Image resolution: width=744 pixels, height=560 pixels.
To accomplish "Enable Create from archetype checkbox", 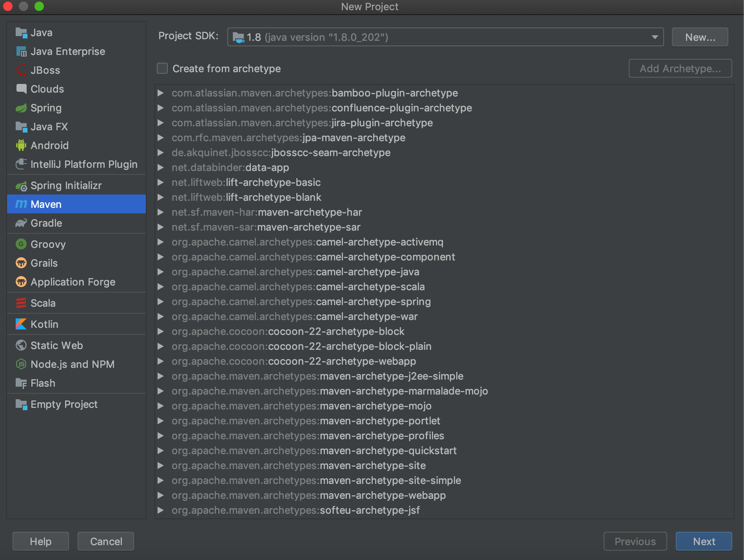I will coord(162,69).
